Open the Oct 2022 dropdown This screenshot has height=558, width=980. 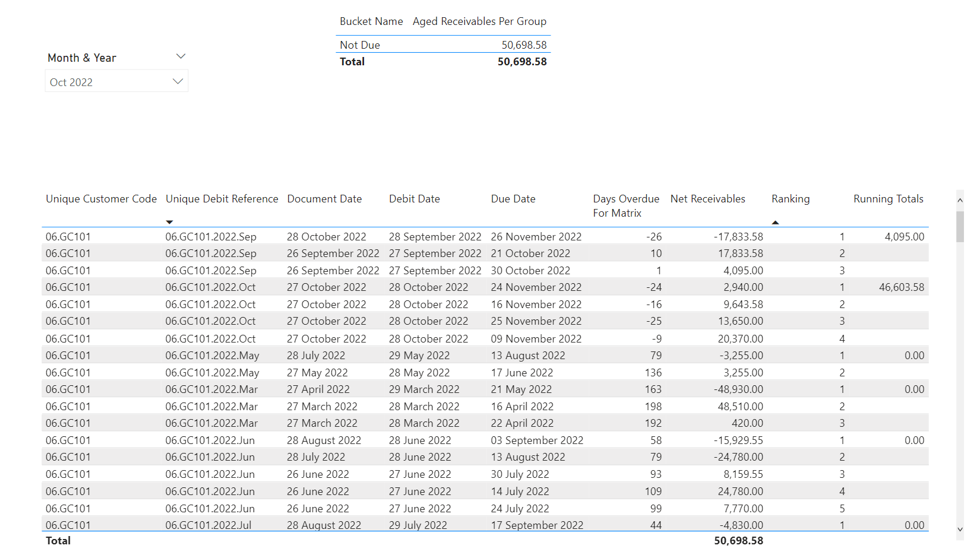point(177,81)
